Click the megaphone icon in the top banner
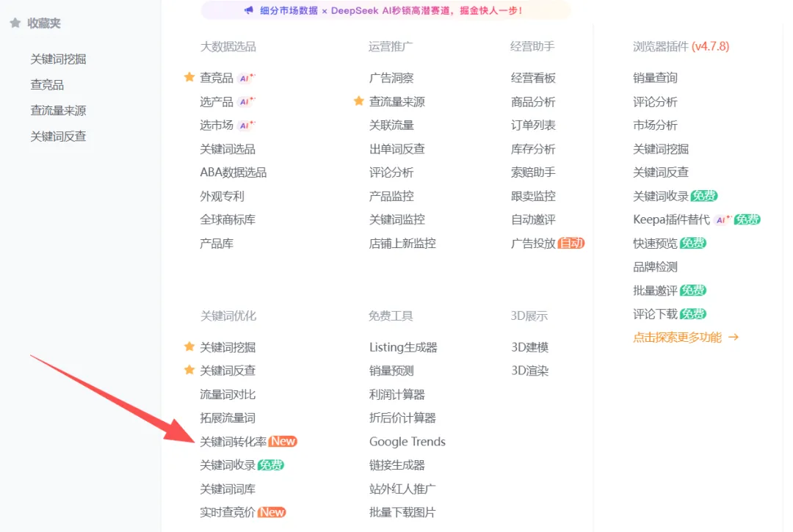 coord(248,10)
